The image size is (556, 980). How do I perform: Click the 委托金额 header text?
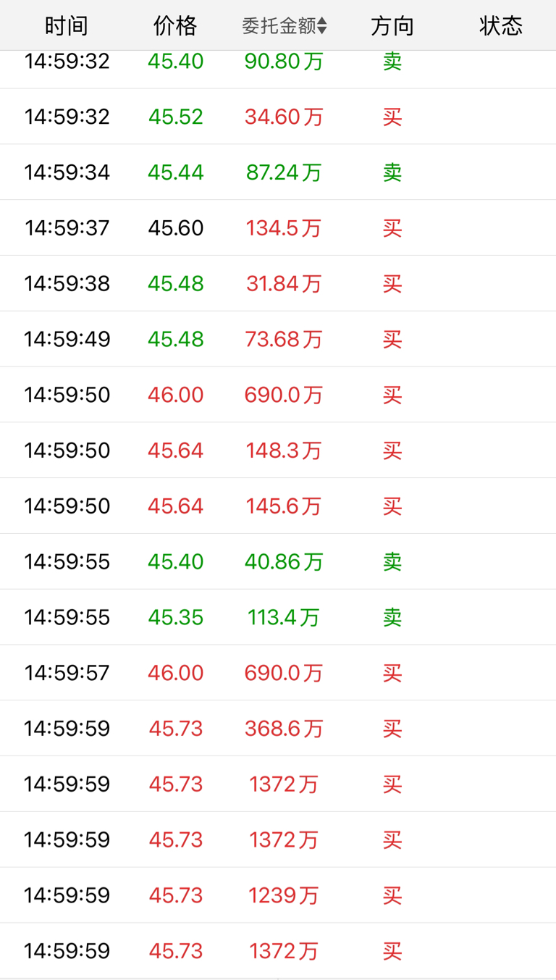279,27
